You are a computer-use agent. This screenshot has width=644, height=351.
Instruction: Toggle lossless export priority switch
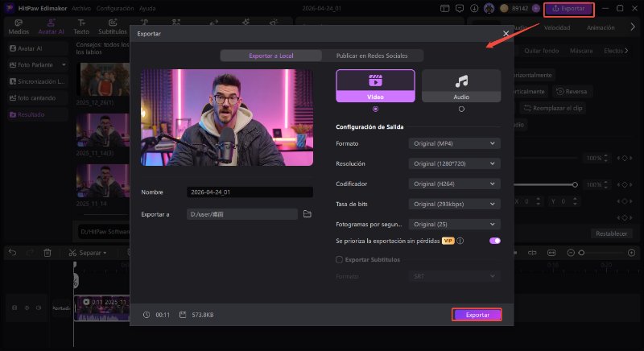coord(495,241)
